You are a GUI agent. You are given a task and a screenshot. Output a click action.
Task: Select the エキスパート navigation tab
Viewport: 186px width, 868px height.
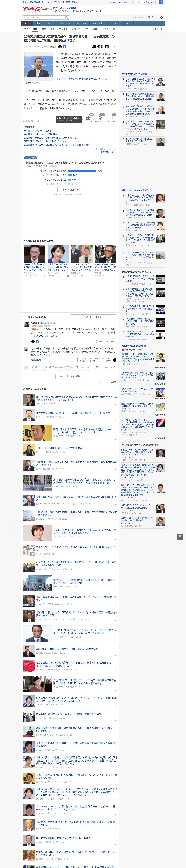[x=64, y=24]
